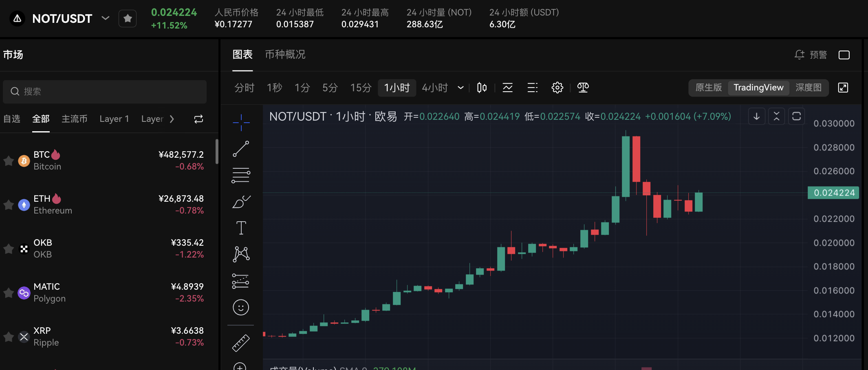
Task: Select the trend line drawing tool
Action: [x=241, y=149]
